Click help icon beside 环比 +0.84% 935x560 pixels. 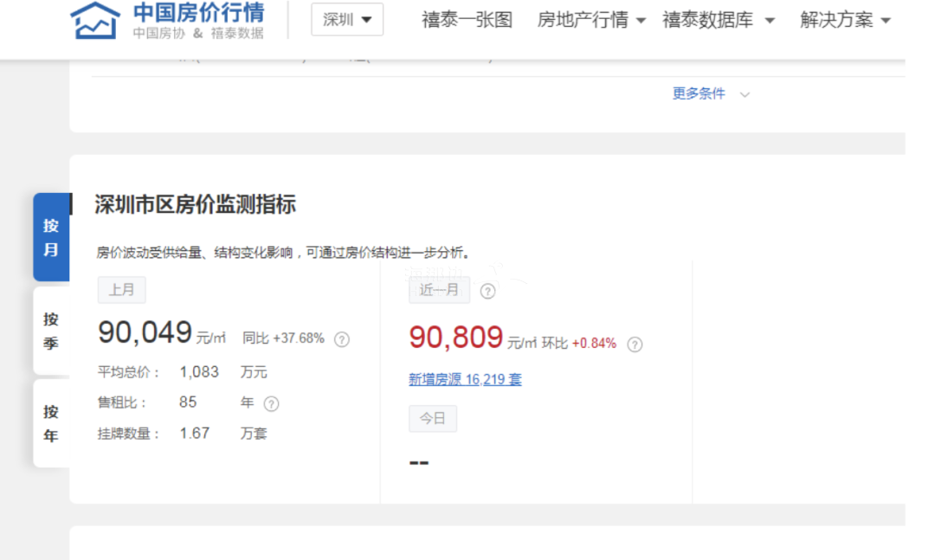635,344
